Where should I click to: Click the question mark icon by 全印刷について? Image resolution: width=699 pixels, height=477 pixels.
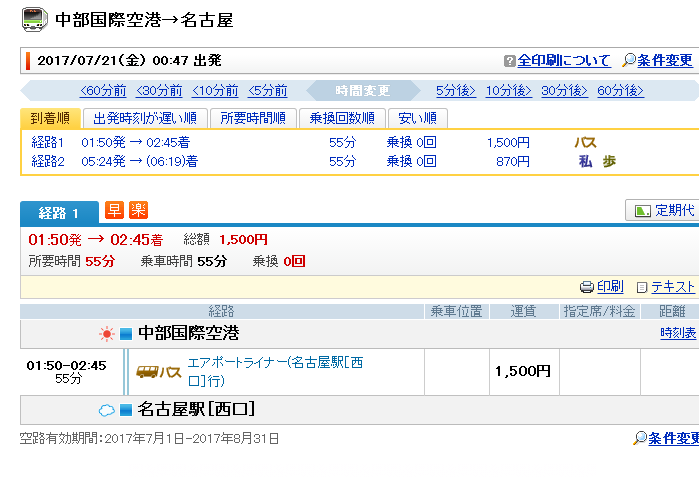[510, 61]
